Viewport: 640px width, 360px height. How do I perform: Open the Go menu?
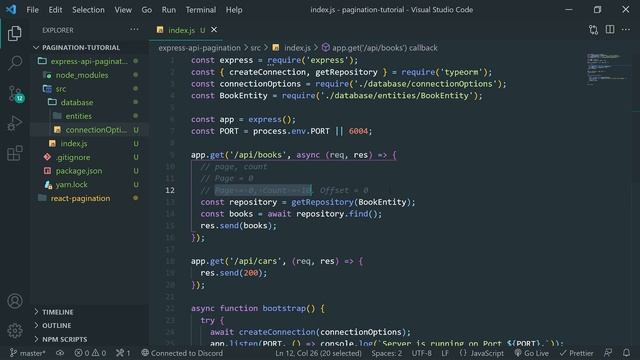(147, 9)
